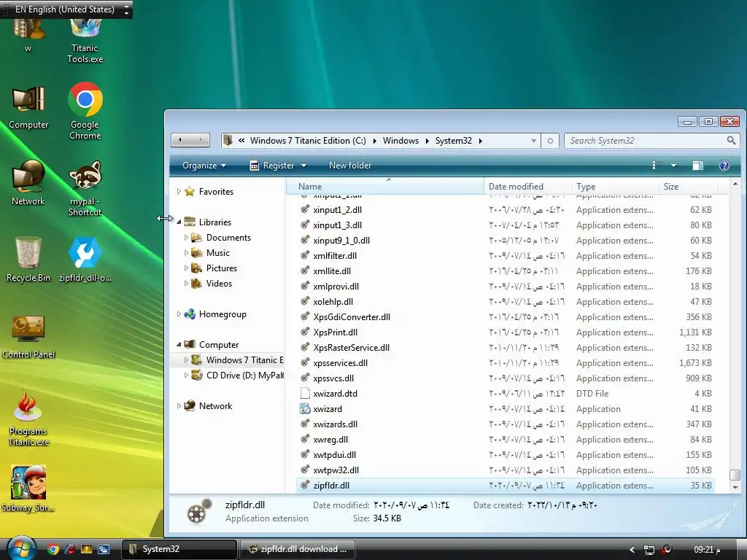Expand the Favorites tree node
The image size is (747, 560).
[x=179, y=192]
